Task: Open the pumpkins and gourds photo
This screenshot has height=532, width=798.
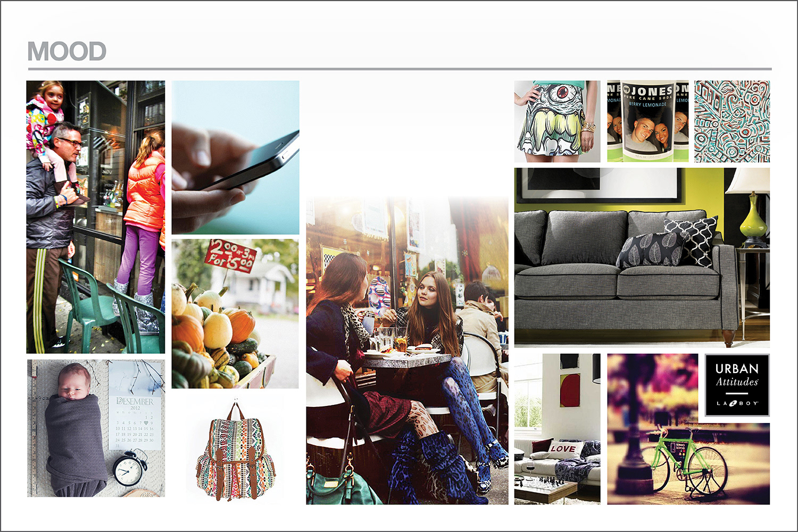Action: tap(235, 314)
